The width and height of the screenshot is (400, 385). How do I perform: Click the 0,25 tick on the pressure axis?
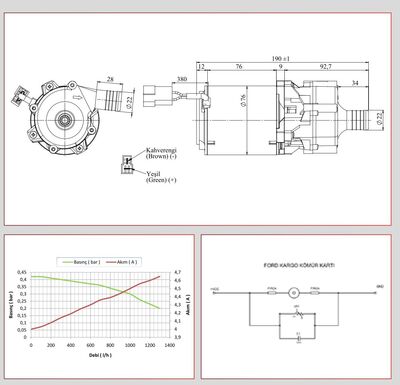pos(23,301)
